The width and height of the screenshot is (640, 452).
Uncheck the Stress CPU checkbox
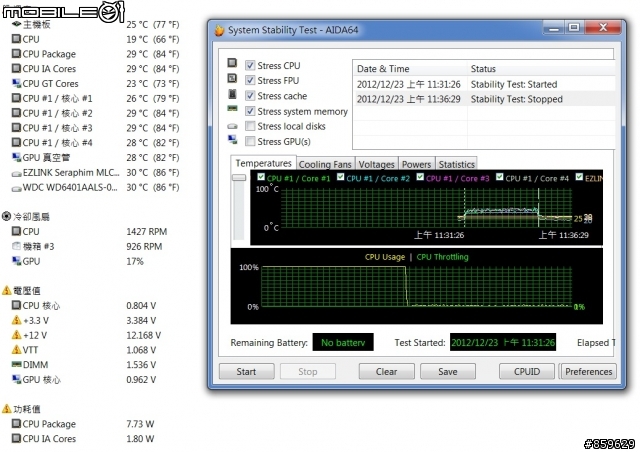tap(250, 65)
